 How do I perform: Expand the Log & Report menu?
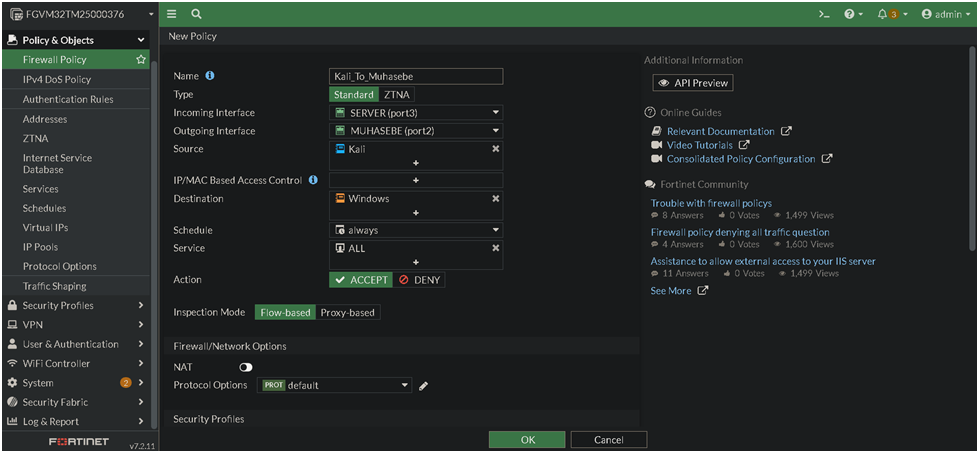tap(75, 421)
